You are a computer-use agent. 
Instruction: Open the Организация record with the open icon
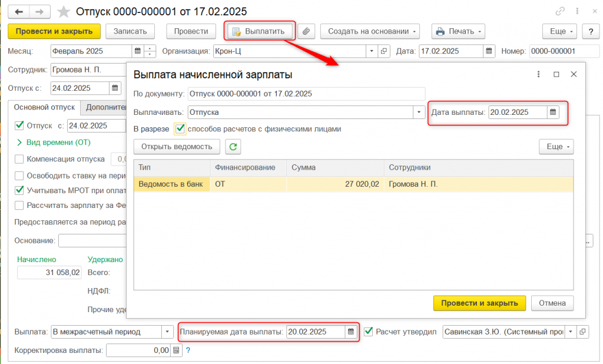(384, 51)
